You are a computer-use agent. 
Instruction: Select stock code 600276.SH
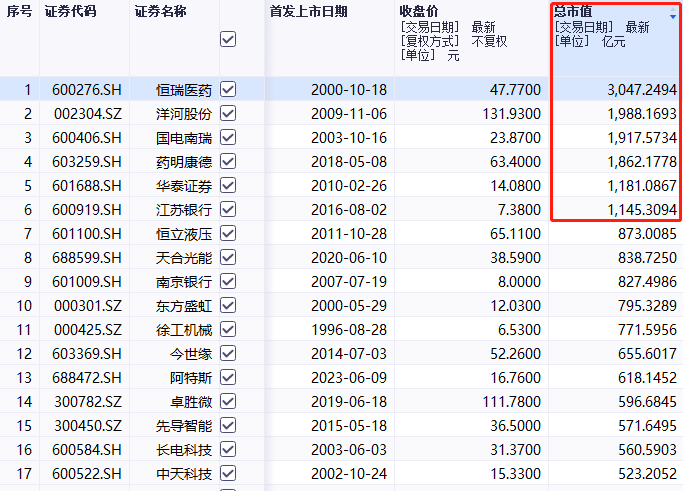[x=87, y=90]
